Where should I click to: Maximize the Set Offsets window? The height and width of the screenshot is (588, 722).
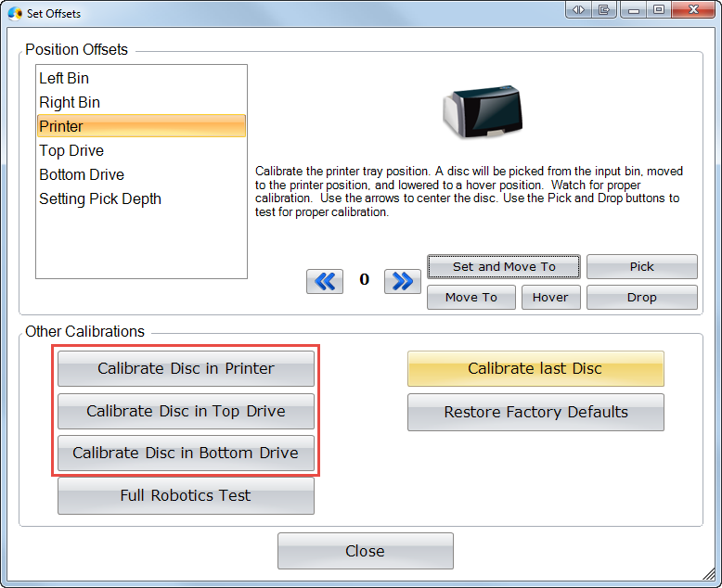tap(659, 9)
